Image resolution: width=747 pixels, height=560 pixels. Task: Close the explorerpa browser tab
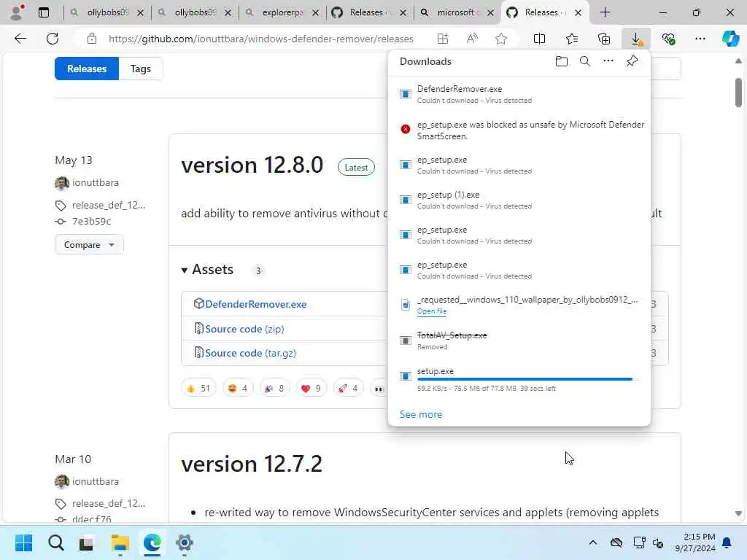point(315,13)
